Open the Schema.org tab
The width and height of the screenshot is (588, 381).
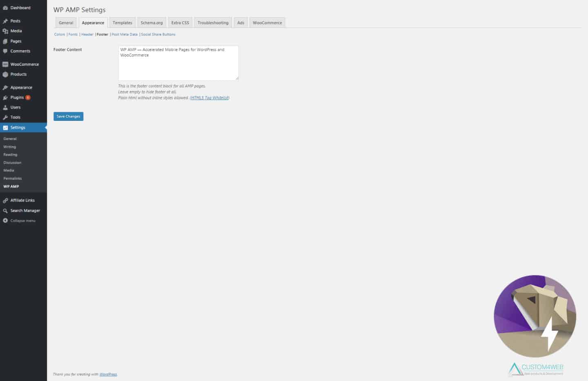[151, 23]
